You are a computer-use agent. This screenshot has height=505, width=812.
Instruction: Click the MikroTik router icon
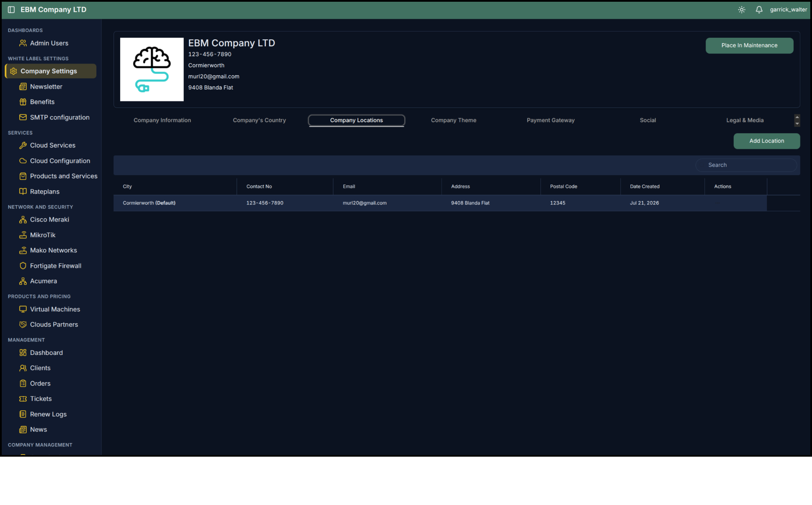[x=23, y=235]
